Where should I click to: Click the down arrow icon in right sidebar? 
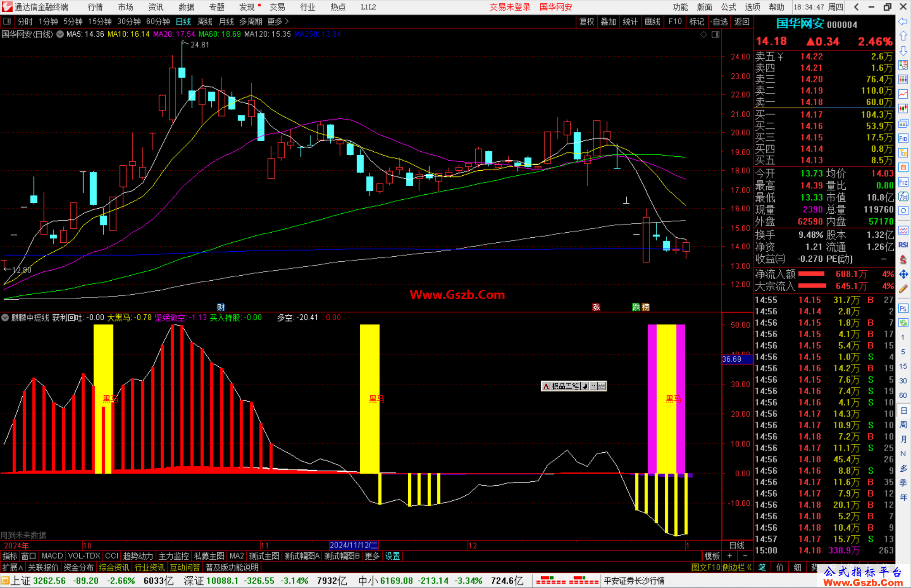tap(903, 51)
